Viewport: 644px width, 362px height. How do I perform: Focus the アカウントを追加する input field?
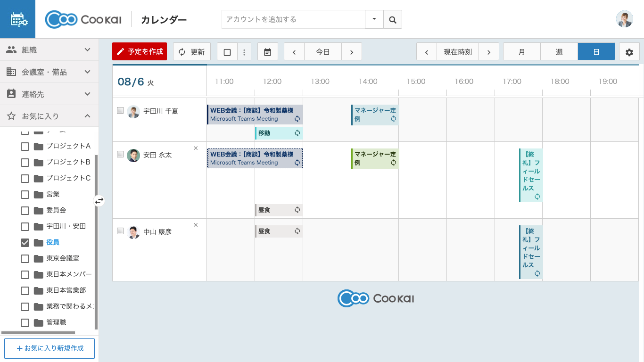293,19
